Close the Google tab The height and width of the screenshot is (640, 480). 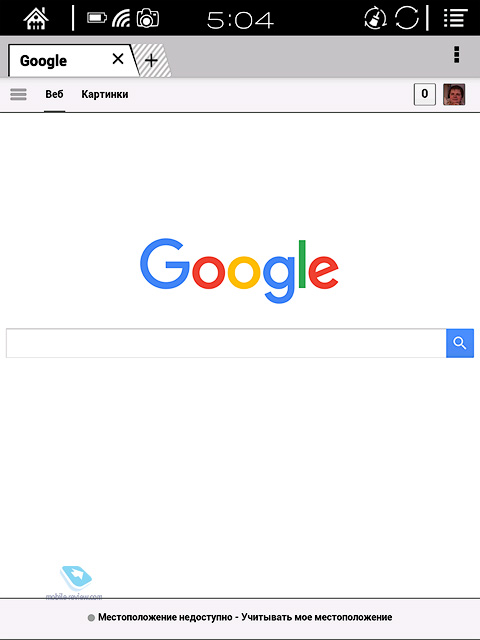pyautogui.click(x=118, y=59)
